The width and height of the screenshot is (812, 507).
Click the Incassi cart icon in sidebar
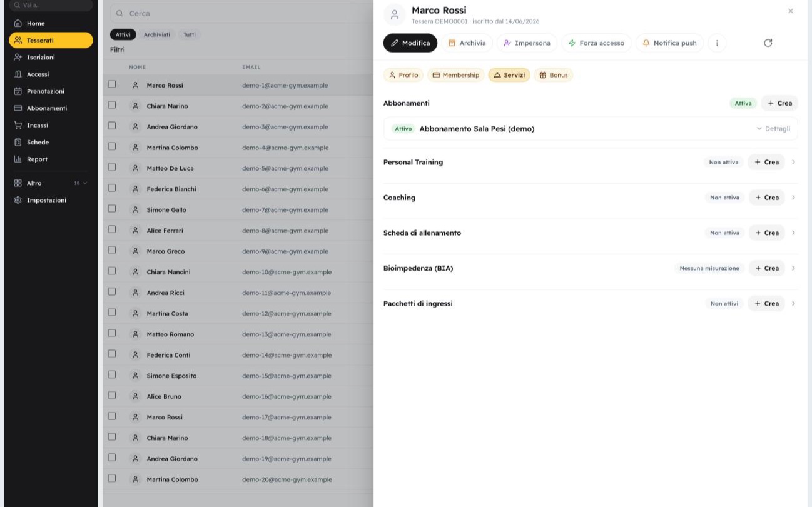click(x=18, y=124)
